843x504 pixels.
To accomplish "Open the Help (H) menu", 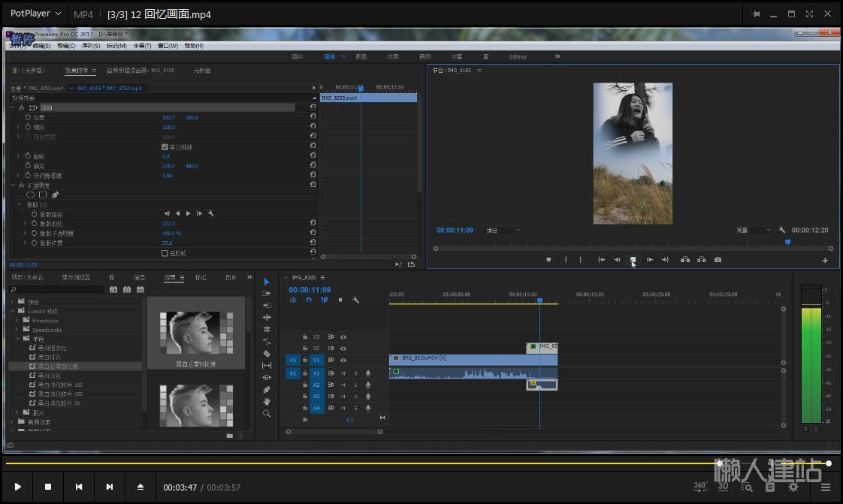I will click(x=194, y=46).
